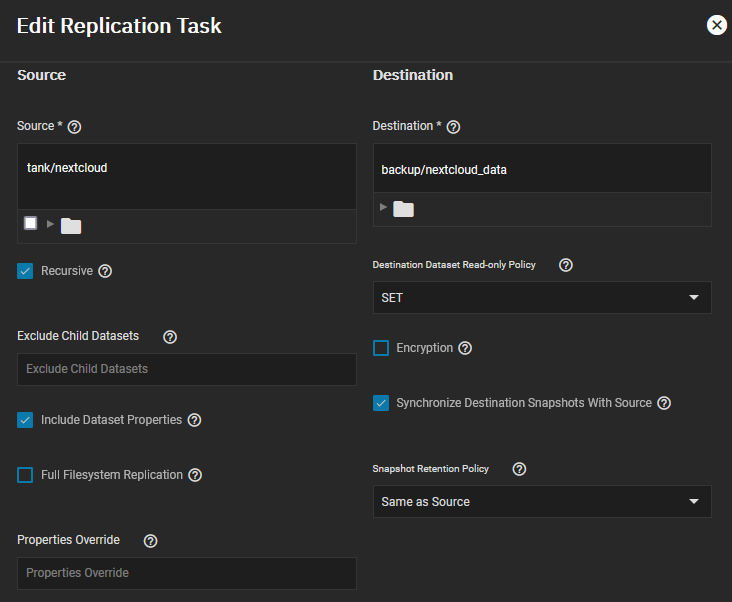This screenshot has width=732, height=602.
Task: Click the destination path field backup/nextcloud_data
Action: (x=542, y=168)
